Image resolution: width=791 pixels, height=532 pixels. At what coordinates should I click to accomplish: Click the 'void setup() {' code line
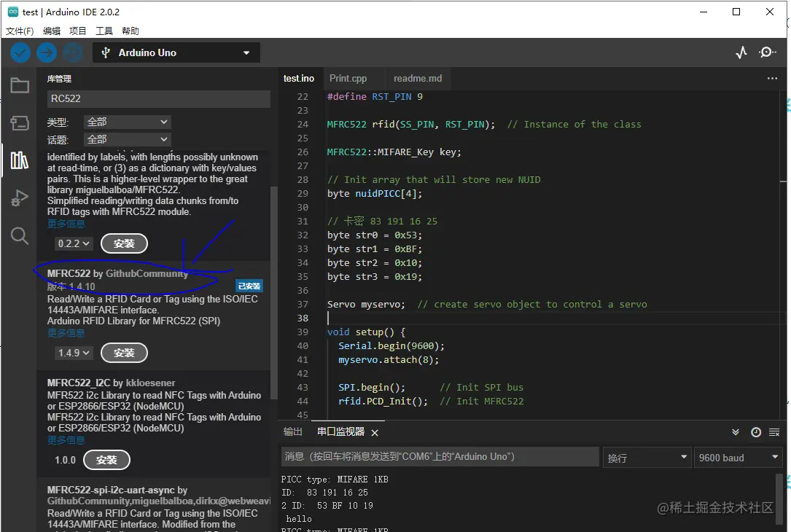tap(366, 332)
